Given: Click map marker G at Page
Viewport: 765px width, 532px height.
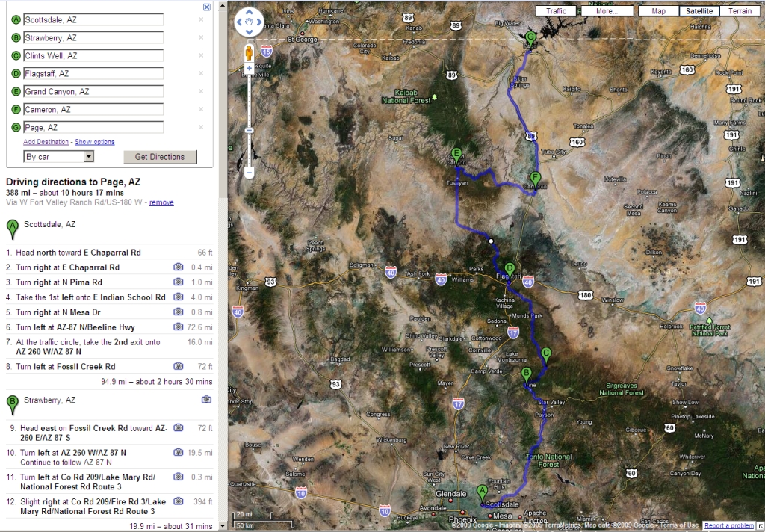Looking at the screenshot, I should [x=530, y=39].
